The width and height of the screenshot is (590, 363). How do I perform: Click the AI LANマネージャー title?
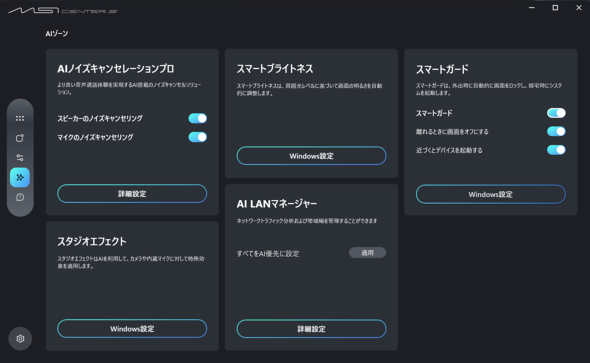click(277, 204)
